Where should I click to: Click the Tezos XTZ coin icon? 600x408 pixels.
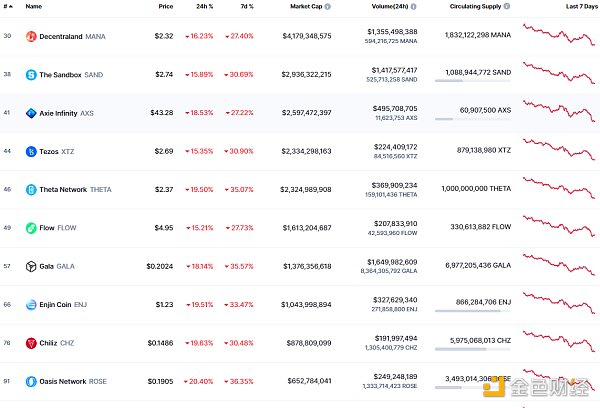coord(32,151)
